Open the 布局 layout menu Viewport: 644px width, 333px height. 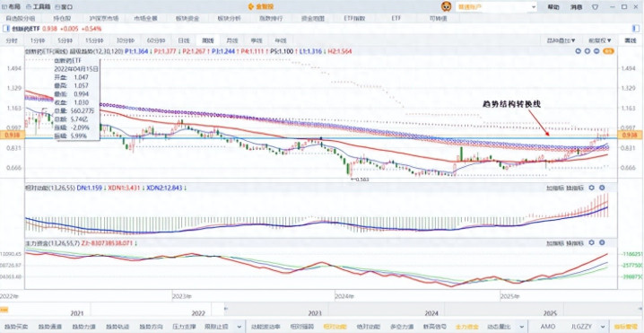[x=12, y=7]
